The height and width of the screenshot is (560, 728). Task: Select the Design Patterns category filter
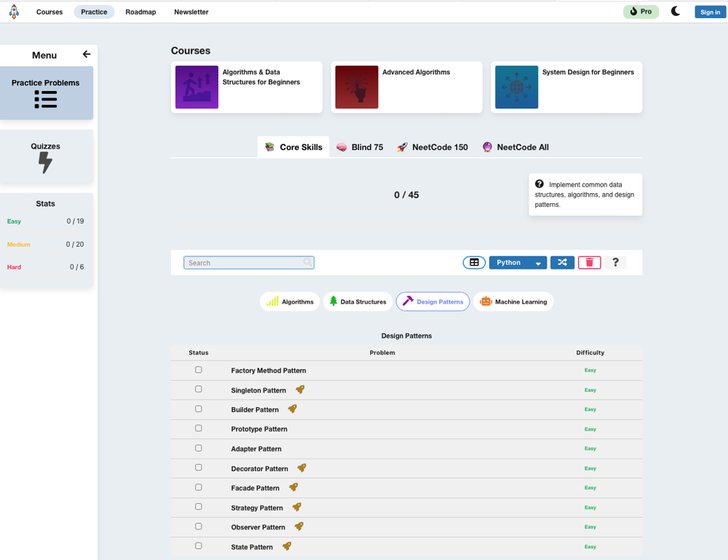point(432,301)
